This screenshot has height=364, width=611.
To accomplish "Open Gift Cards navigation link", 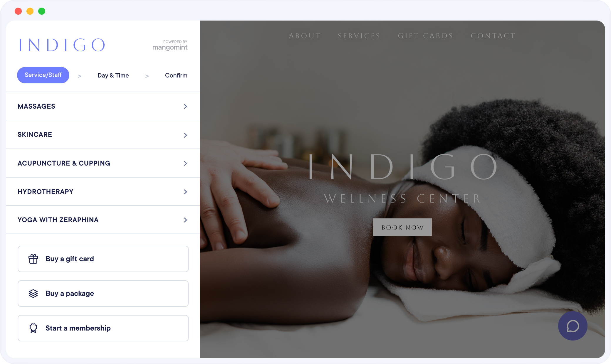I will pos(426,36).
